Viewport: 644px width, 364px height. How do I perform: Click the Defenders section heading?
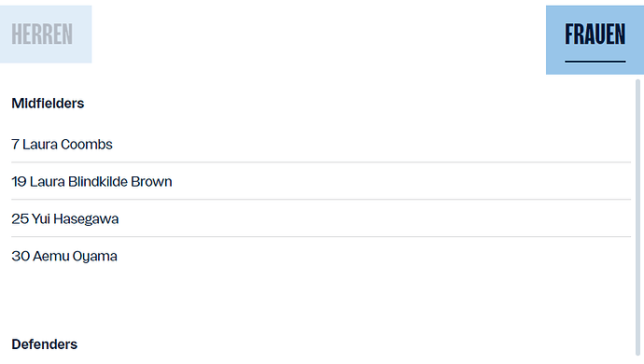pyautogui.click(x=45, y=344)
